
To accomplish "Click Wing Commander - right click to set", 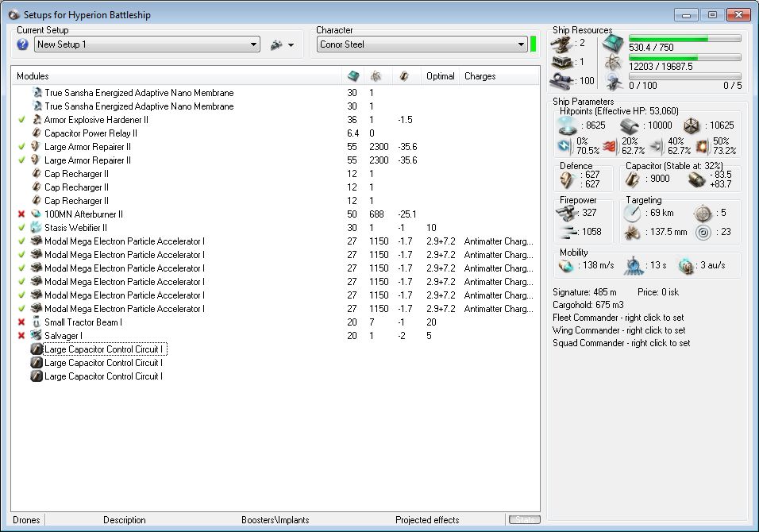I will coord(619,330).
